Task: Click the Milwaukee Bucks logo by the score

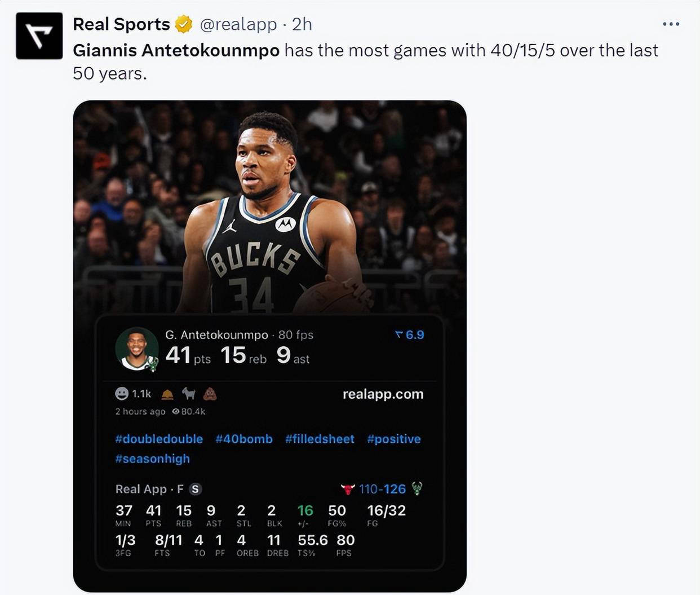Action: coord(417,488)
